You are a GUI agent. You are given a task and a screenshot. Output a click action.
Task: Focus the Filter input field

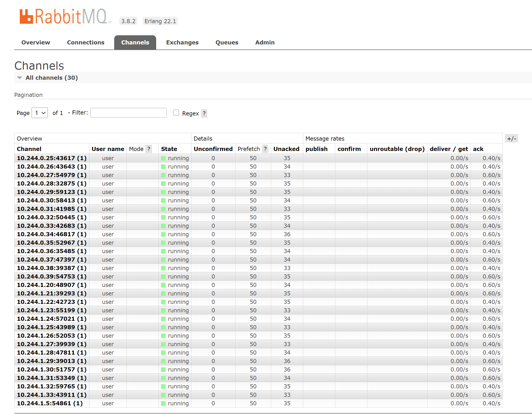[x=128, y=113]
